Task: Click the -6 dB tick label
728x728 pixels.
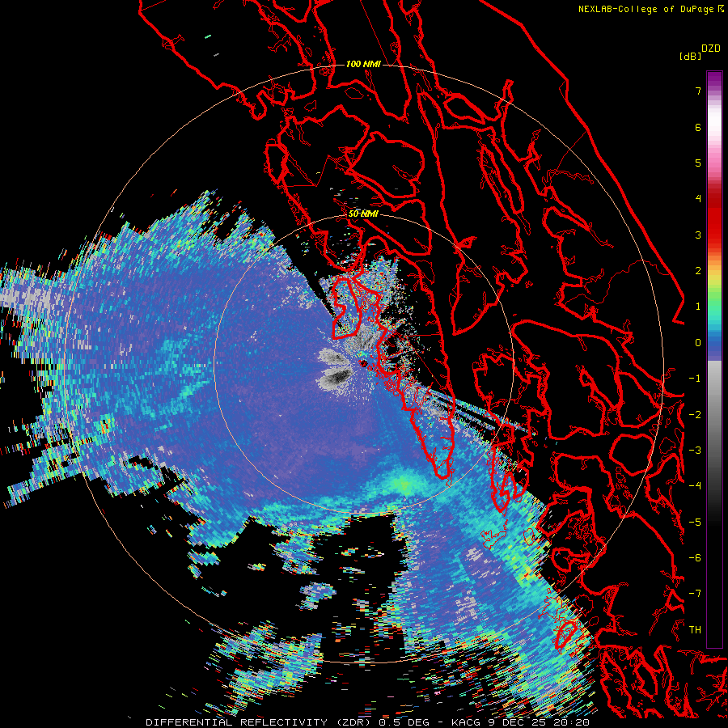Action: 695,557
